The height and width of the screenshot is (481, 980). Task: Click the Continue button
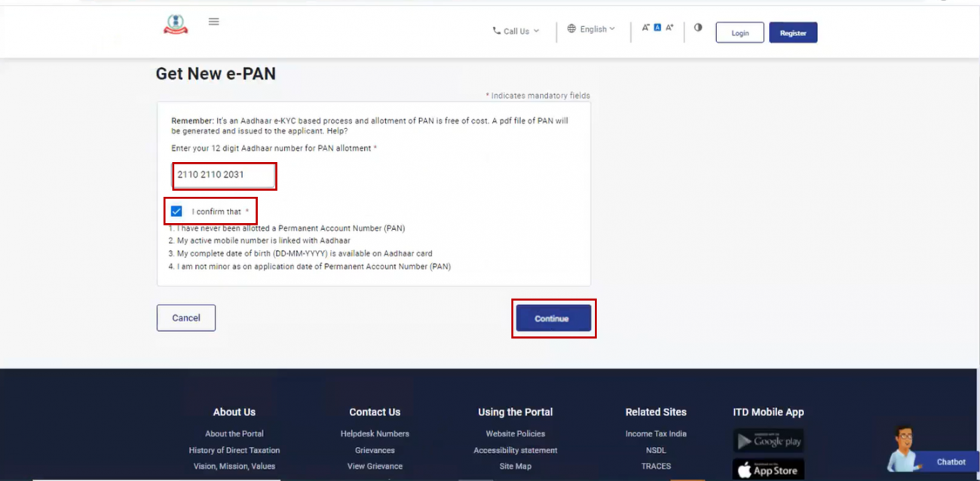553,318
